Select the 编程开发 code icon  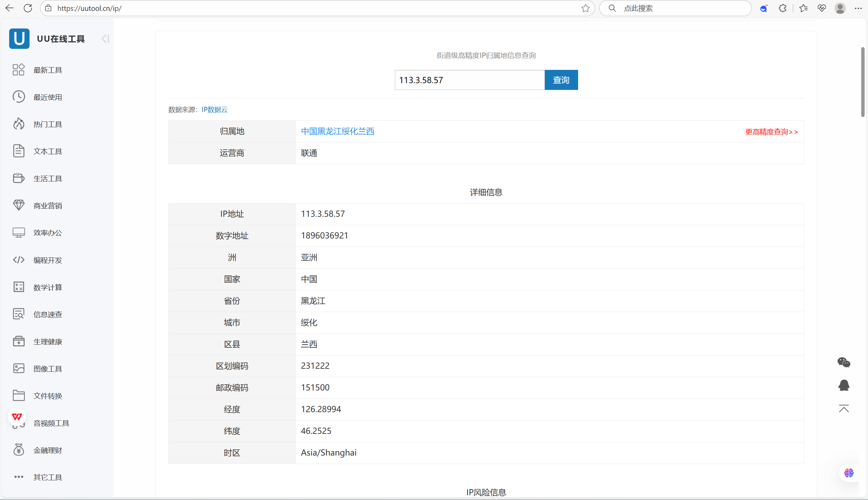click(x=19, y=260)
